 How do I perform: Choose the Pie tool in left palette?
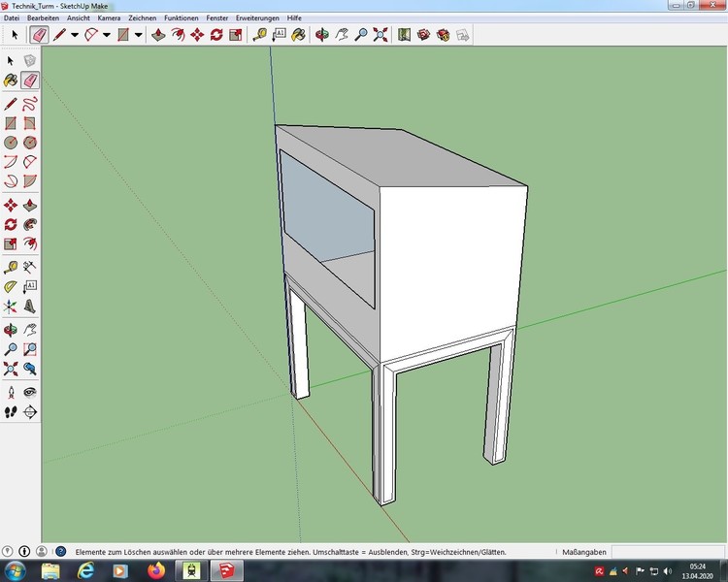[x=30, y=181]
